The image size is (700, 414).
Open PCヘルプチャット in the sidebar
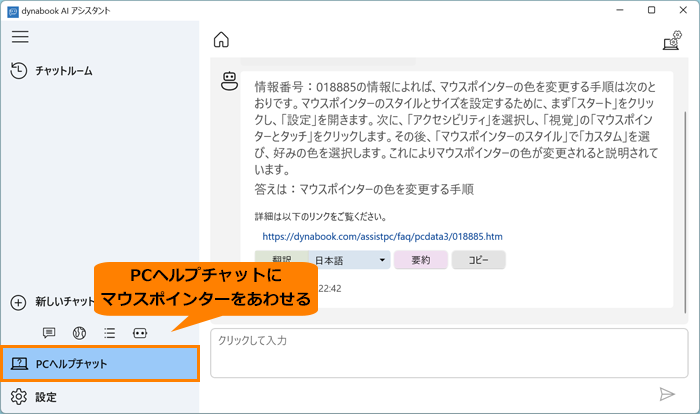(x=100, y=364)
